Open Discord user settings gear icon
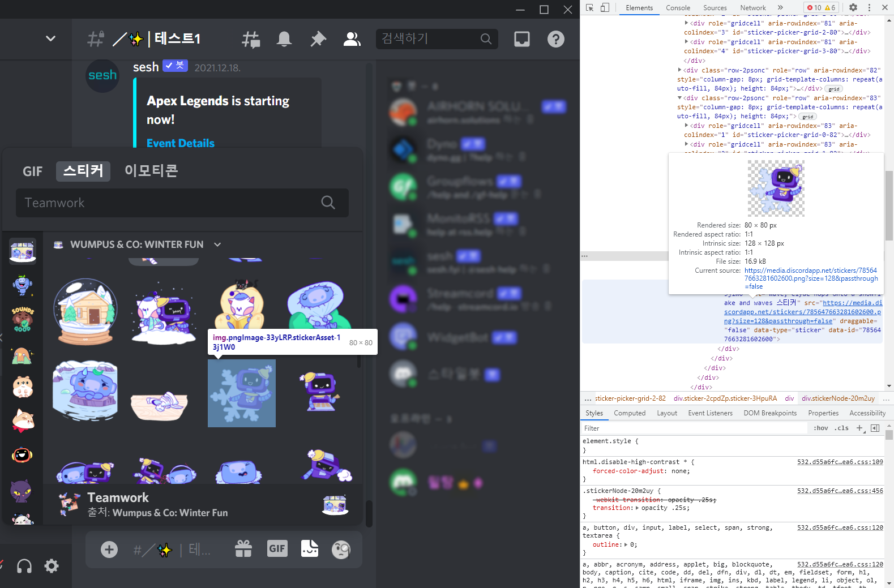This screenshot has width=894, height=588. click(x=52, y=566)
